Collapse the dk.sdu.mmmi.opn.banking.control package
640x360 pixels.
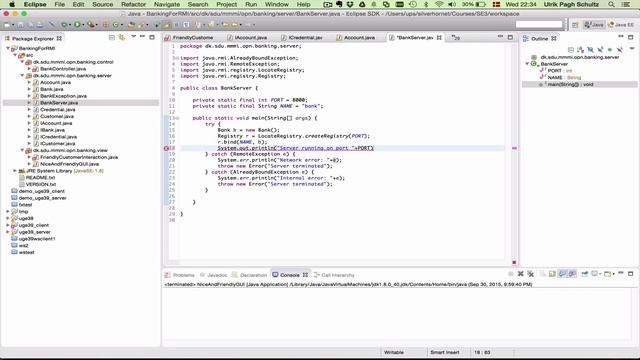point(22,62)
